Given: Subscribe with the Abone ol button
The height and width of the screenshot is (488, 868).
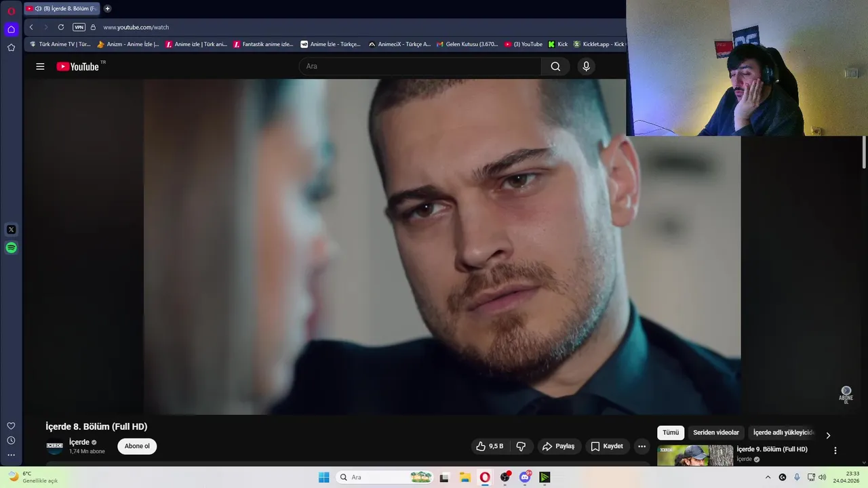Looking at the screenshot, I should [x=137, y=447].
